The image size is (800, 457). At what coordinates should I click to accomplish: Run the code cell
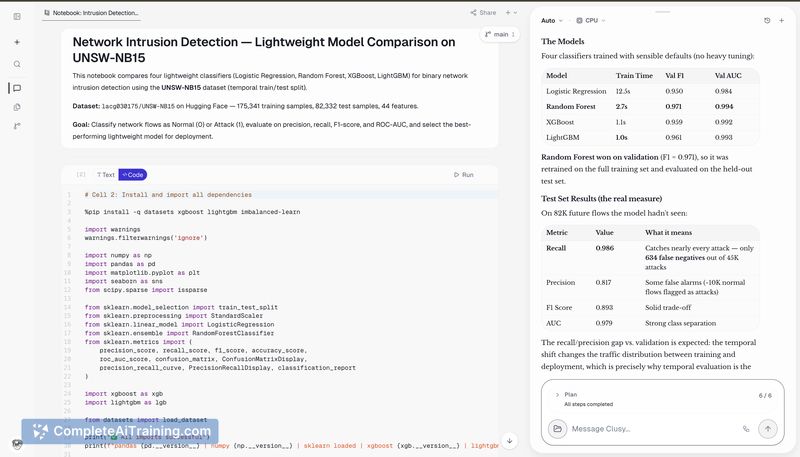464,175
